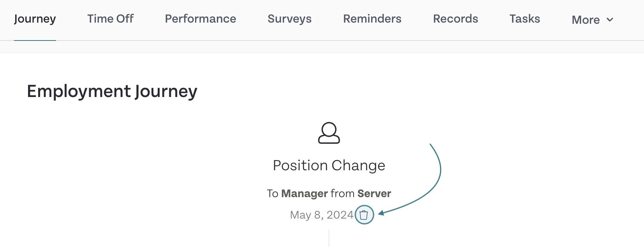Open the Time Off tab
This screenshot has height=247, width=644.
tap(111, 19)
